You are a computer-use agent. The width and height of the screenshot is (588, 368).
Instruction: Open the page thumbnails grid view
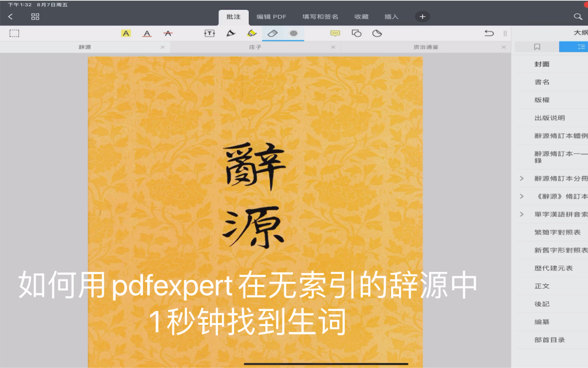(x=35, y=17)
